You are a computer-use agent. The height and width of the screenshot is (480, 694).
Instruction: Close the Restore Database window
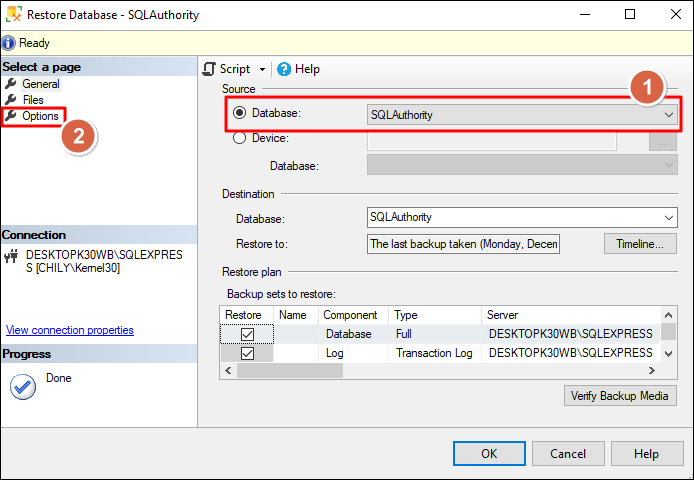pos(675,15)
